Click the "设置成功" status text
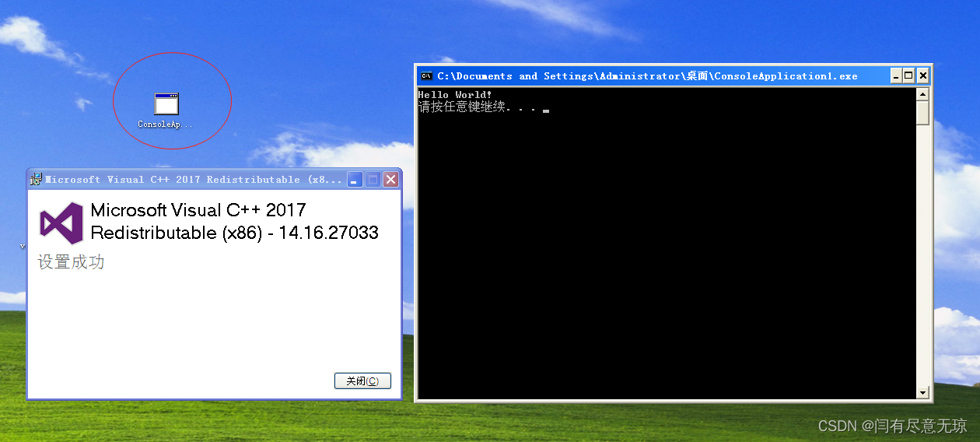This screenshot has width=980, height=442. [71, 262]
